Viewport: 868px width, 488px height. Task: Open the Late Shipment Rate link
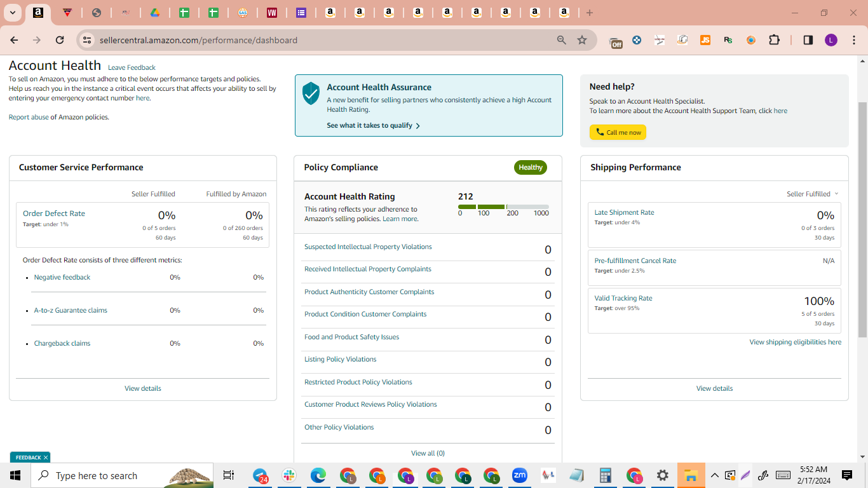(624, 212)
